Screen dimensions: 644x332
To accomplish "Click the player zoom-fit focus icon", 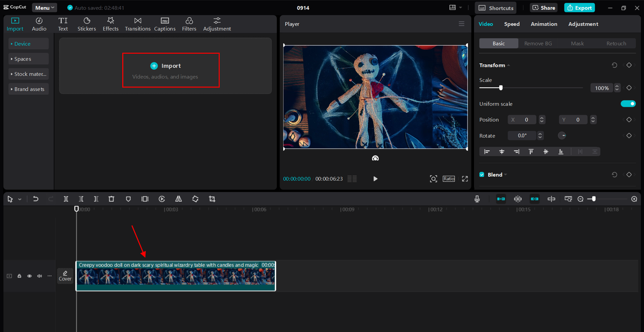I will tap(433, 179).
